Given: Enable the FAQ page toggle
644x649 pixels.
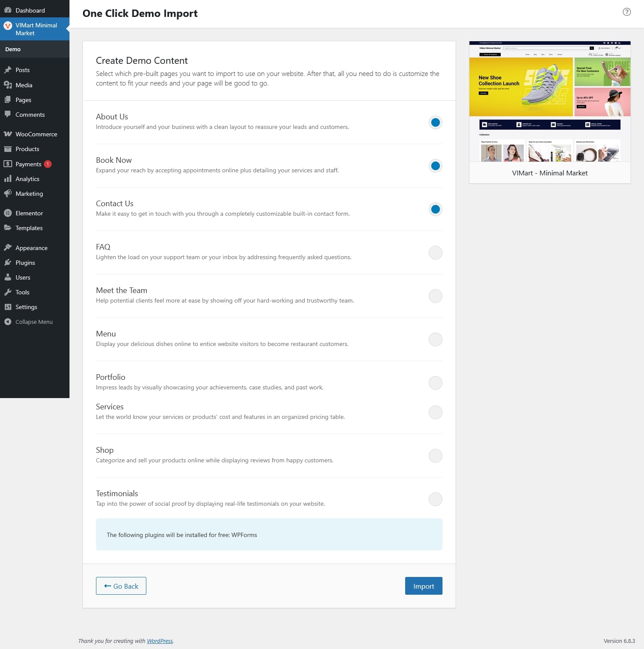Looking at the screenshot, I should click(x=435, y=253).
